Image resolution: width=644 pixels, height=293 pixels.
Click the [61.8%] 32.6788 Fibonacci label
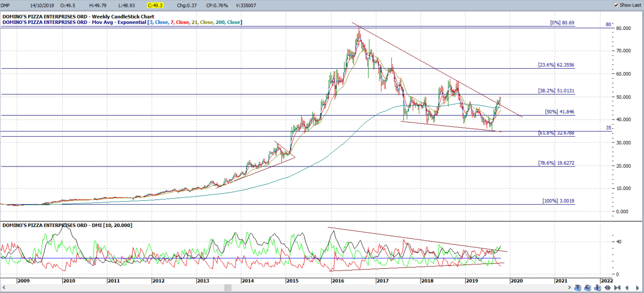[x=556, y=133]
